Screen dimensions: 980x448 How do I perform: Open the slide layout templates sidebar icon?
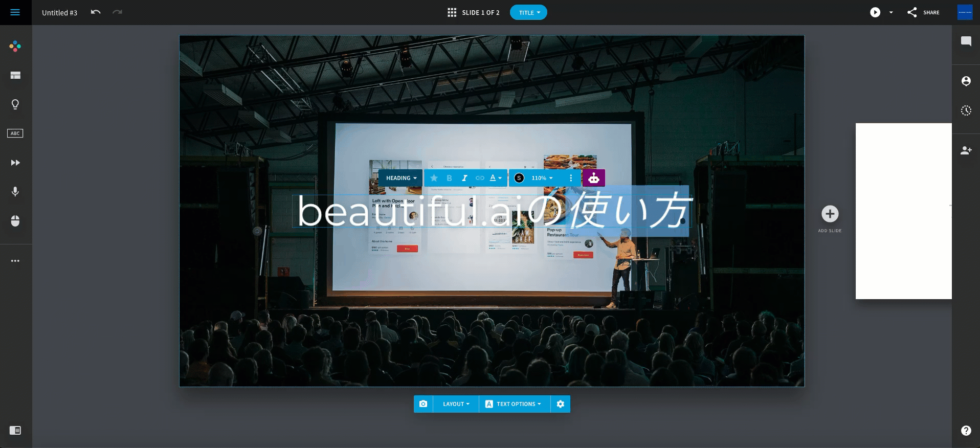tap(15, 76)
